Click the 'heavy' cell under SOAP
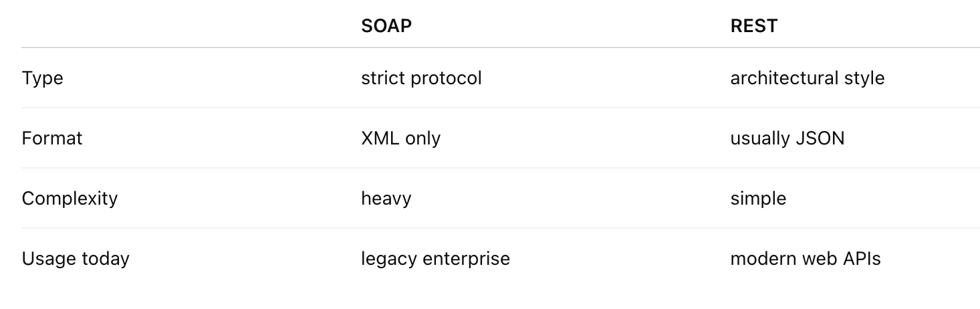This screenshot has width=980, height=309. pos(386,199)
